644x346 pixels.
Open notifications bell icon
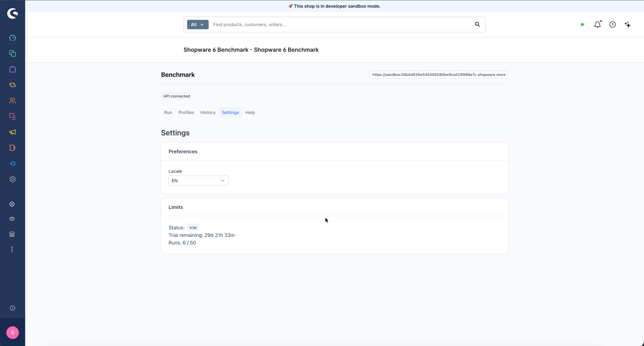tap(598, 24)
